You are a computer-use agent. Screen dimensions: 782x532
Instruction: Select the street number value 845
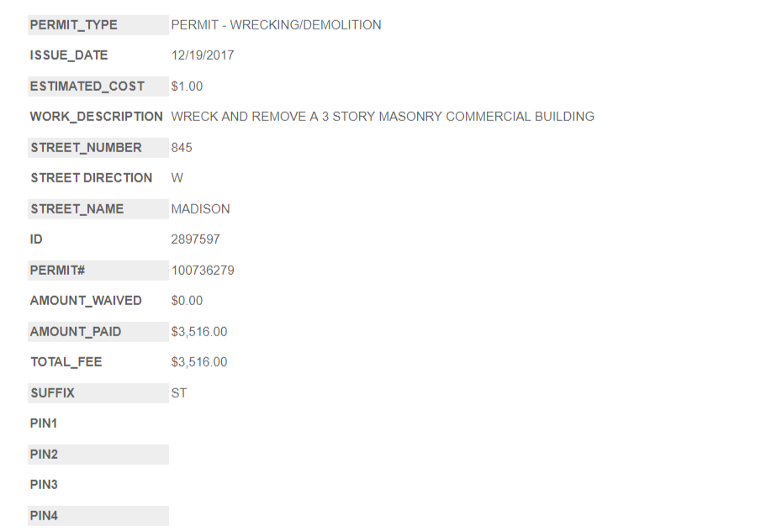[x=182, y=148]
